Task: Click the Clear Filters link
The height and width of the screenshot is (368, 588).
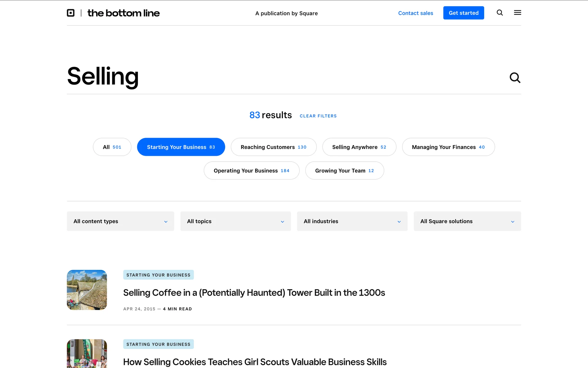Action: point(318,116)
